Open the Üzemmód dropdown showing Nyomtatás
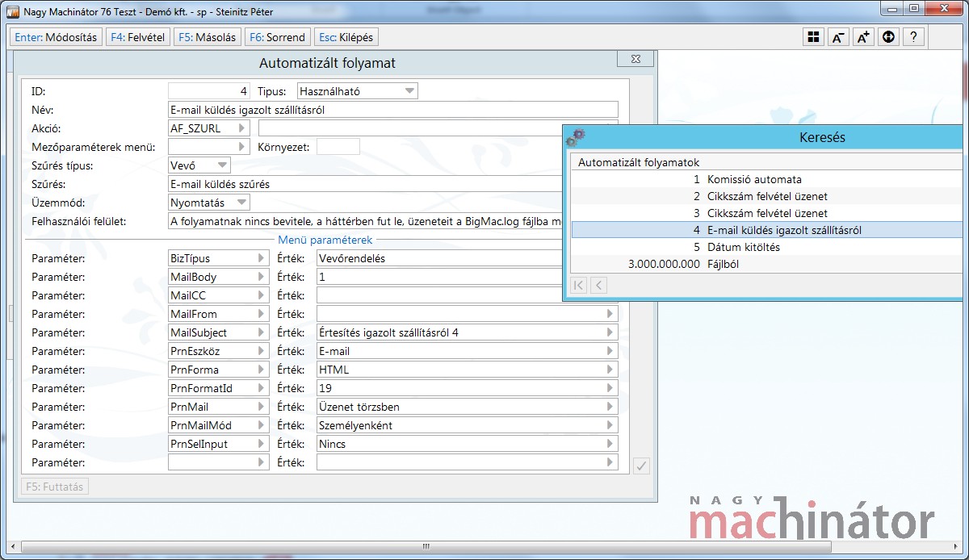This screenshot has height=560, width=969. click(x=209, y=203)
